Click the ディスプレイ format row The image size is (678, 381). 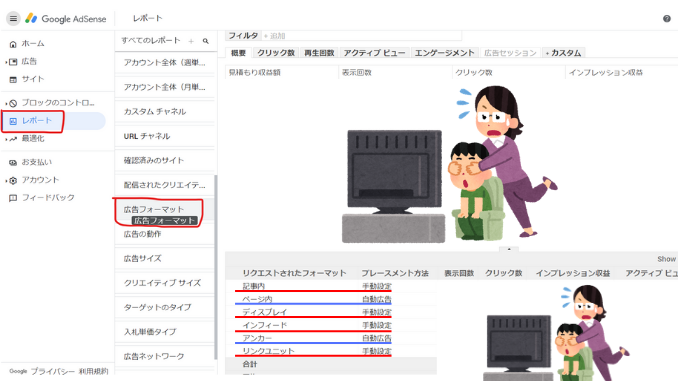(x=331, y=312)
